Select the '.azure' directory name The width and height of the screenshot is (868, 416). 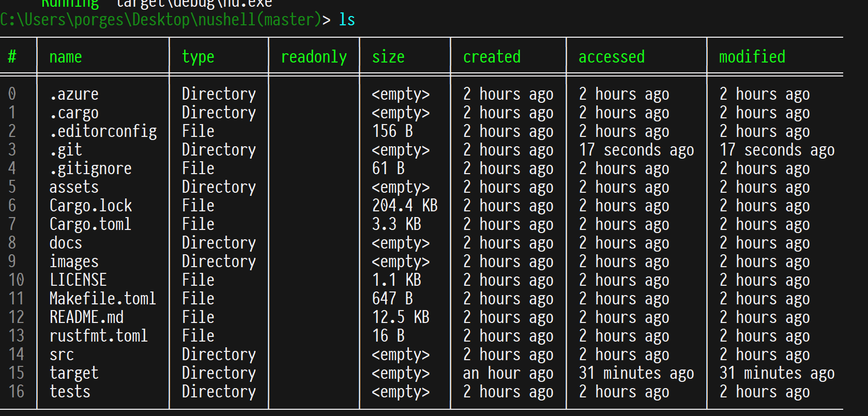coord(74,94)
